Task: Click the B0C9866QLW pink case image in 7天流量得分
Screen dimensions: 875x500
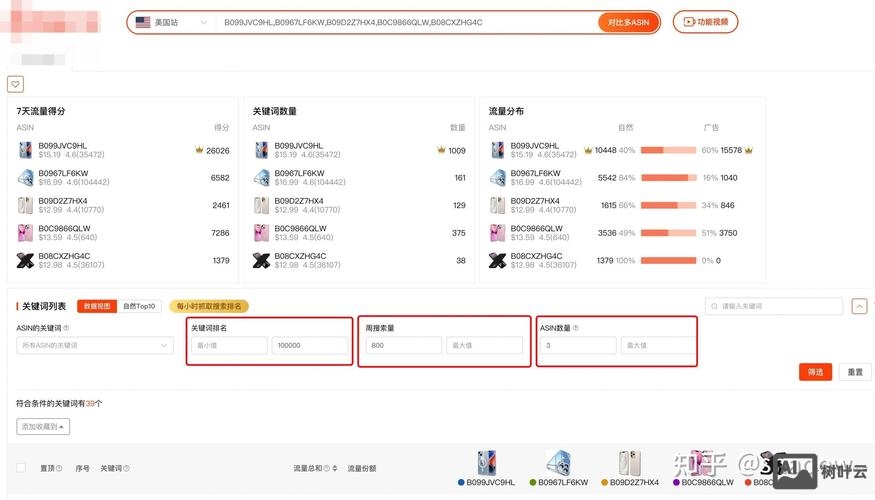Action: pos(25,233)
